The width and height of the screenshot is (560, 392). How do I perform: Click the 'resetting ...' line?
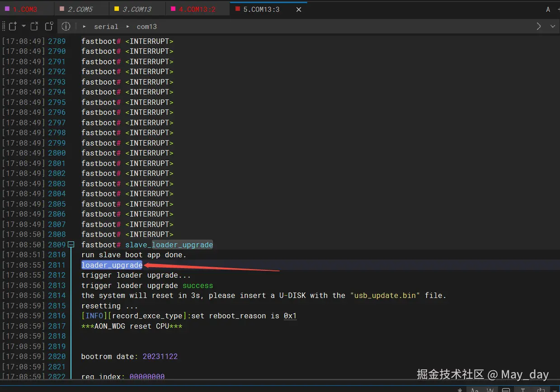point(110,306)
